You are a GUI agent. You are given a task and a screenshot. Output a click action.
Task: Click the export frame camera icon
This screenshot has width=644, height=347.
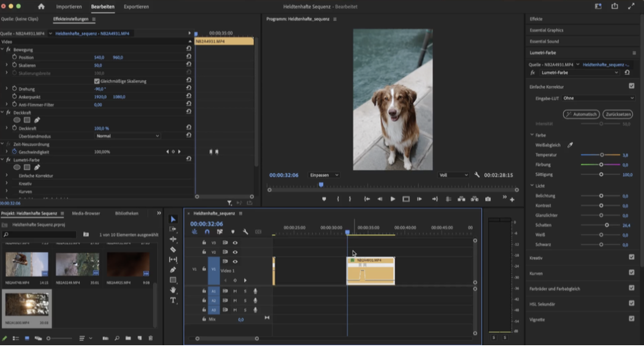488,199
